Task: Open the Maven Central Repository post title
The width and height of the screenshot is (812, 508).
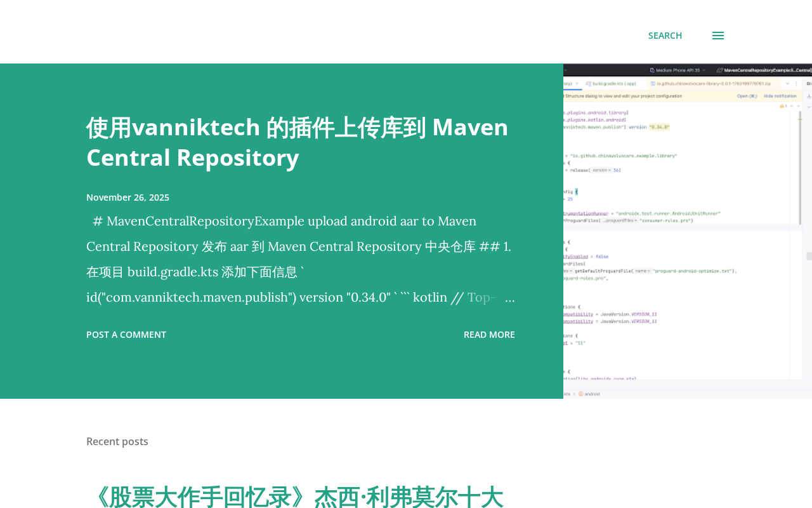Action: tap(298, 142)
